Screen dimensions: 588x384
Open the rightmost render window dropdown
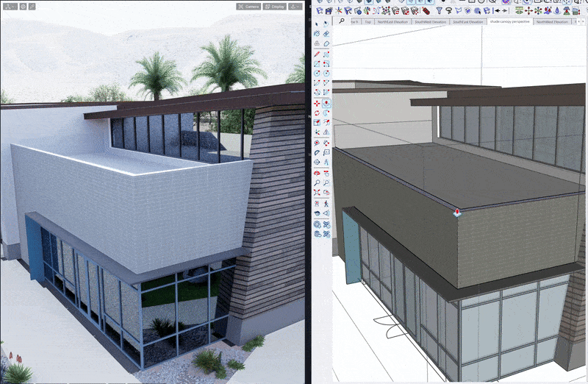[x=295, y=7]
